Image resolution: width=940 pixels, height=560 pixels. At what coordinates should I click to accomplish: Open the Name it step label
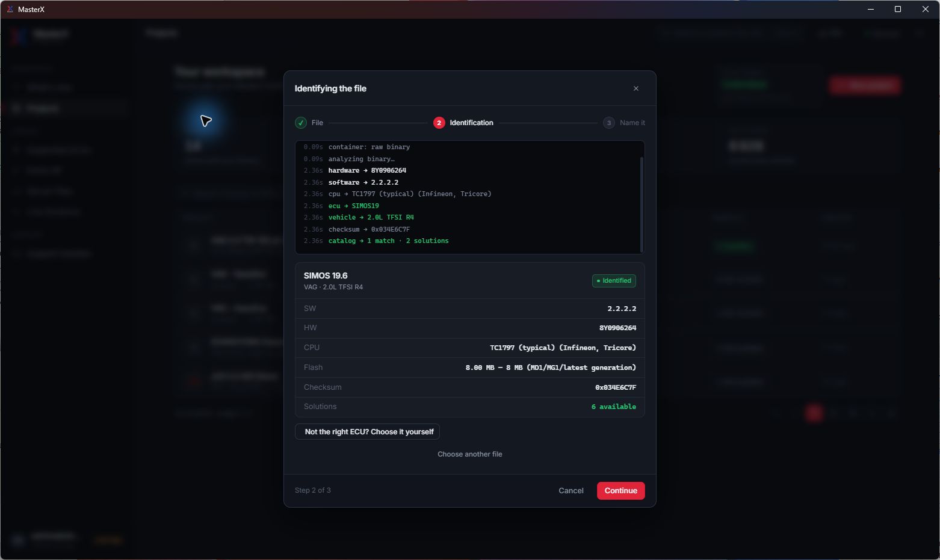[632, 123]
